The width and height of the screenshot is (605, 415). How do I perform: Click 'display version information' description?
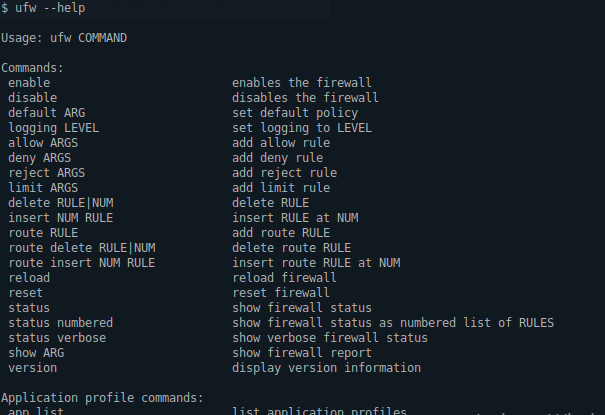[x=326, y=368]
